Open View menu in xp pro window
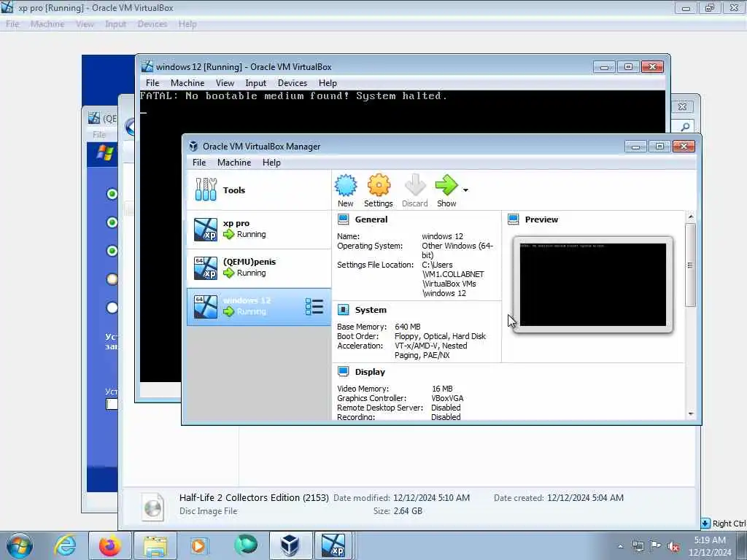This screenshot has height=560, width=747. point(85,24)
